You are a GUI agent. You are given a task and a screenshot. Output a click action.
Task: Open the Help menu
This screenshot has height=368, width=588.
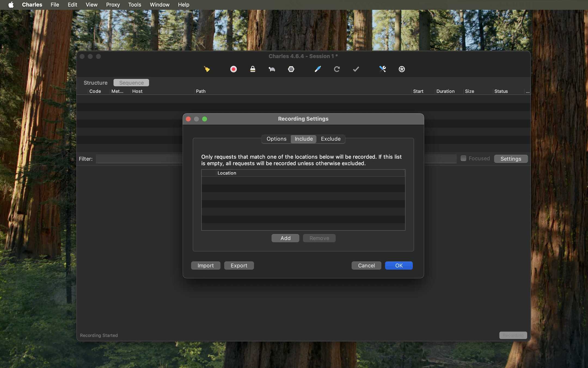click(x=183, y=5)
